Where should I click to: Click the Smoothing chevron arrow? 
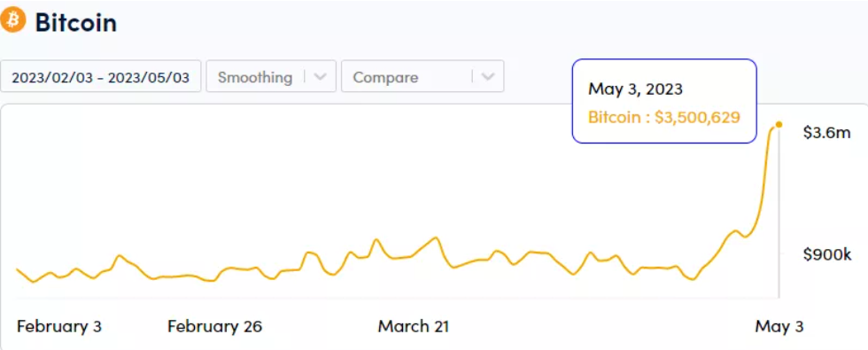coord(320,77)
